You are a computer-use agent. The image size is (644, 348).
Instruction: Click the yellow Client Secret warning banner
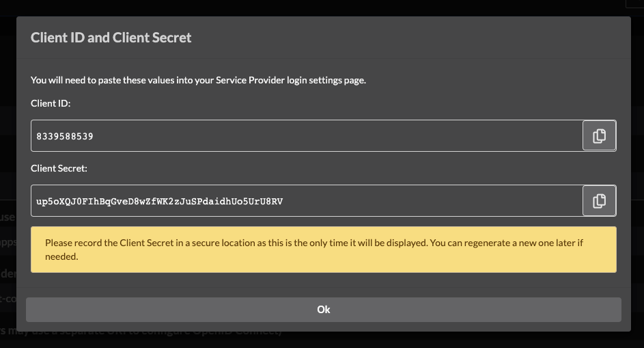tap(324, 250)
